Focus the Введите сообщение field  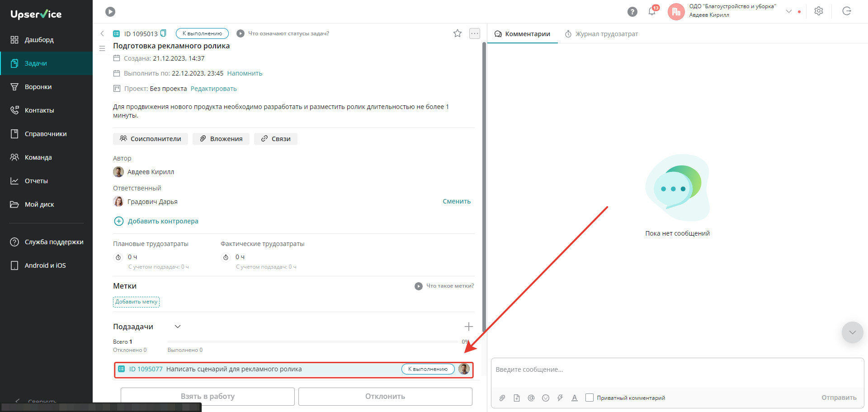click(677, 373)
